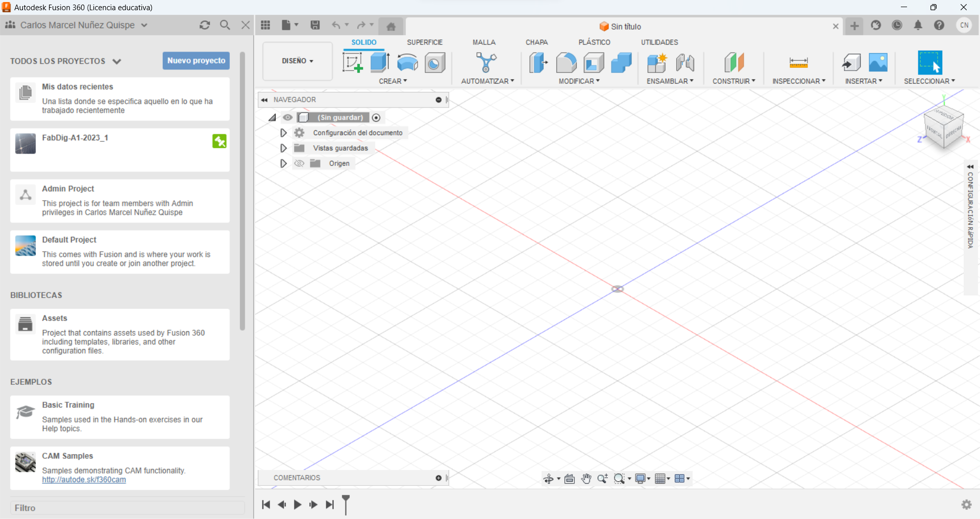Open the INSERTAR dropdown menu
980x519 pixels.
[x=864, y=81]
